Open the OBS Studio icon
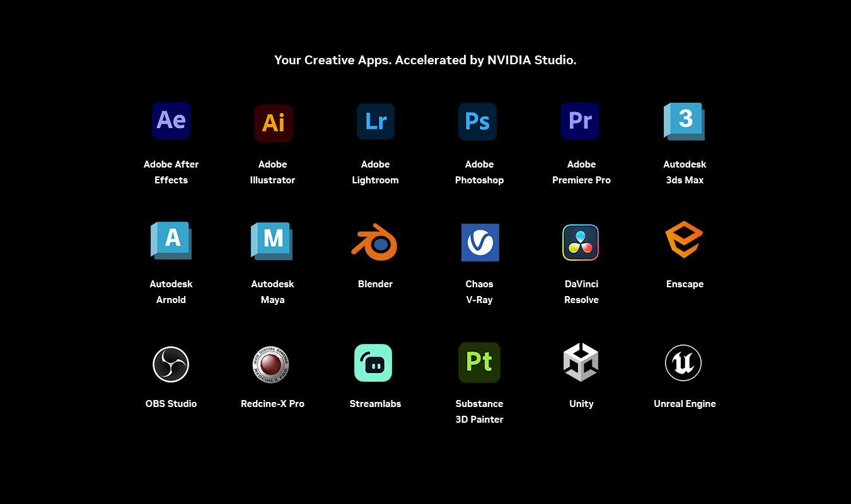Image resolution: width=851 pixels, height=504 pixels. point(171,364)
